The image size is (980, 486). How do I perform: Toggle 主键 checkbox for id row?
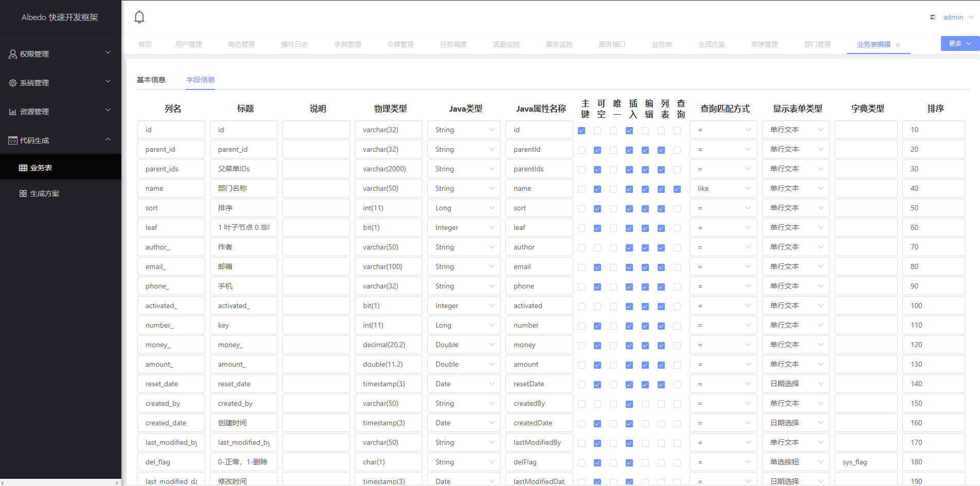(x=582, y=131)
